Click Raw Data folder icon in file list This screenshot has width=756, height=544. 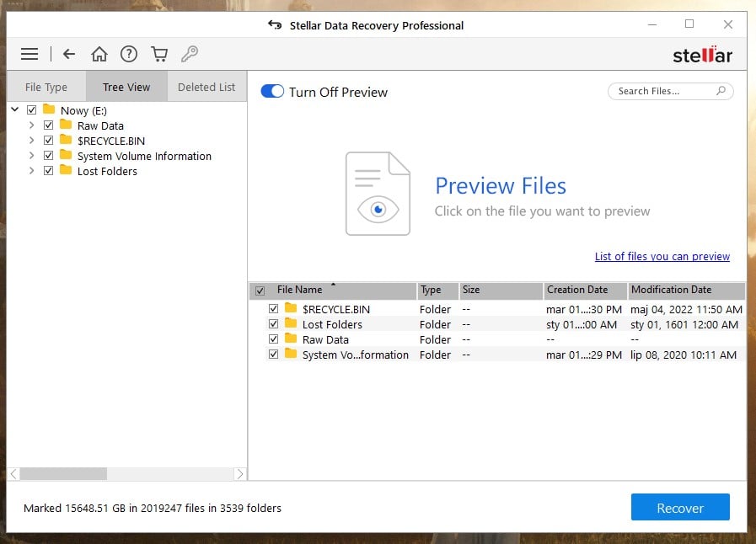291,339
